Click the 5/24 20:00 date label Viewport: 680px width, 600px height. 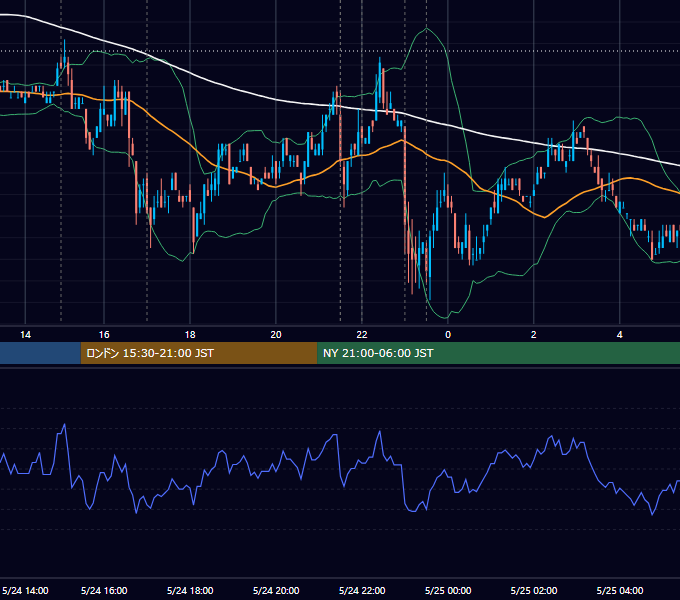tap(276, 590)
